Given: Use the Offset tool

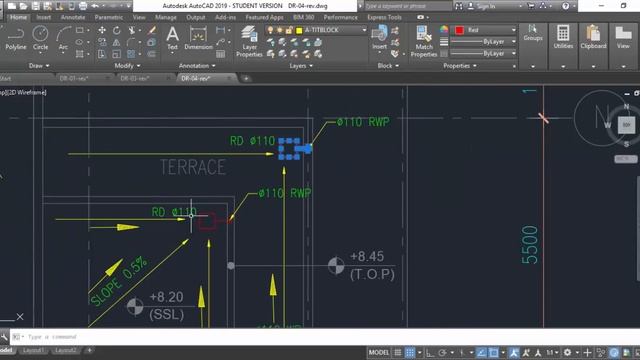Looking at the screenshot, I should pyautogui.click(x=152, y=54).
